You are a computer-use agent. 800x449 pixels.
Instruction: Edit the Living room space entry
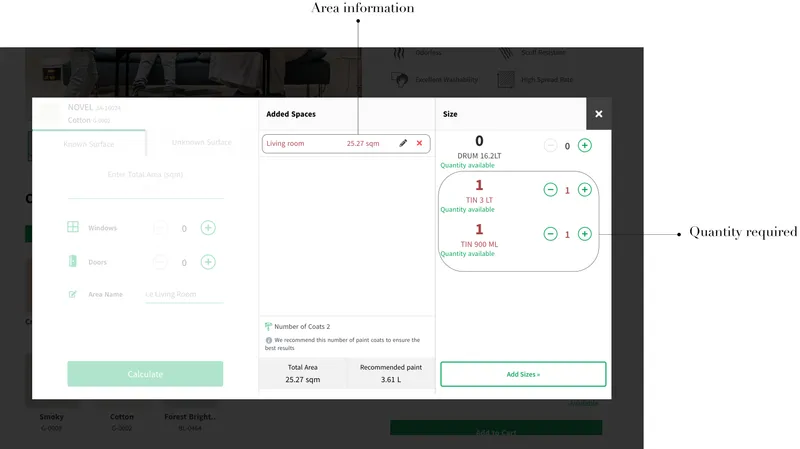403,144
